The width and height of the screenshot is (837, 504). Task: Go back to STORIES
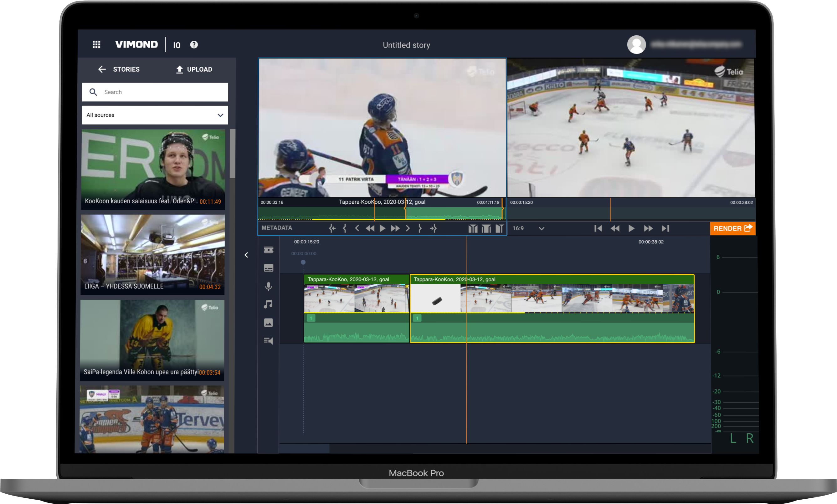[119, 69]
